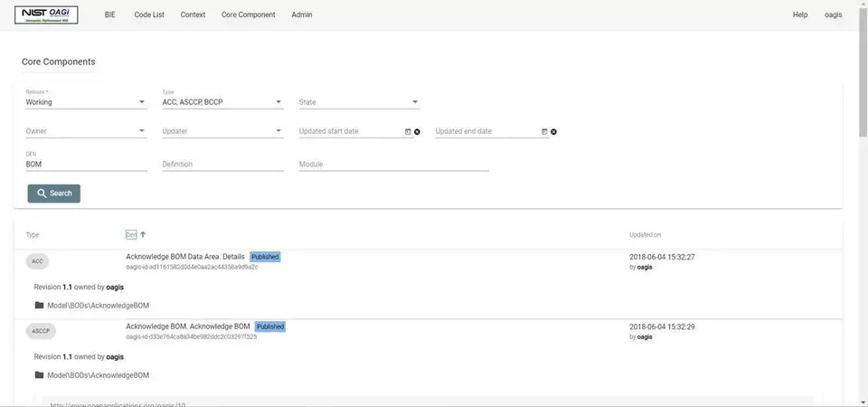This screenshot has width=868, height=407.
Task: Click the Updated end date field
Action: 486,131
